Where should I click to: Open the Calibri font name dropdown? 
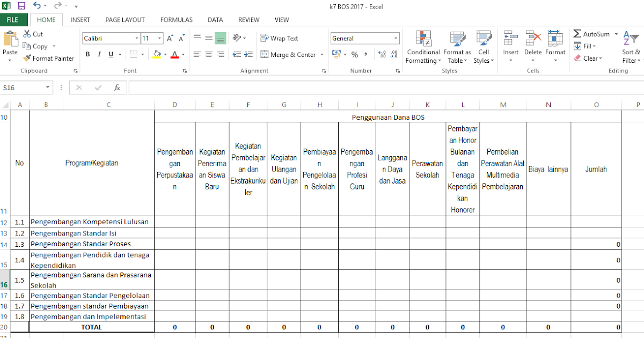(136, 39)
